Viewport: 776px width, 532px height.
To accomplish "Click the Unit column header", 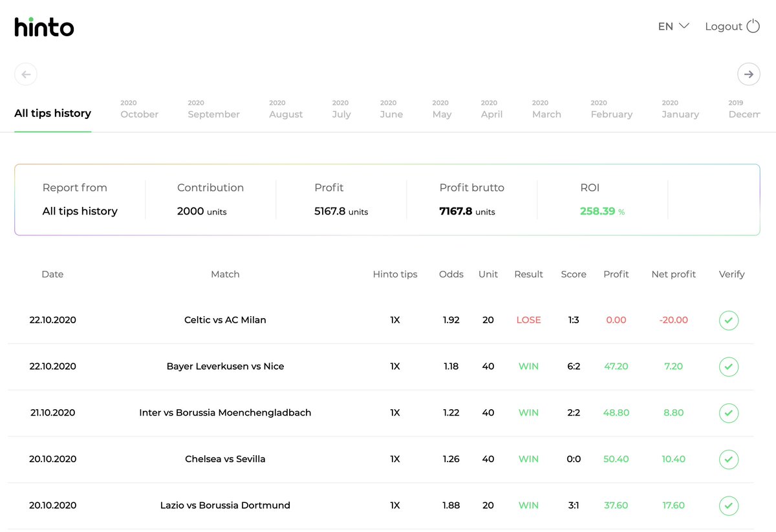I will click(488, 274).
